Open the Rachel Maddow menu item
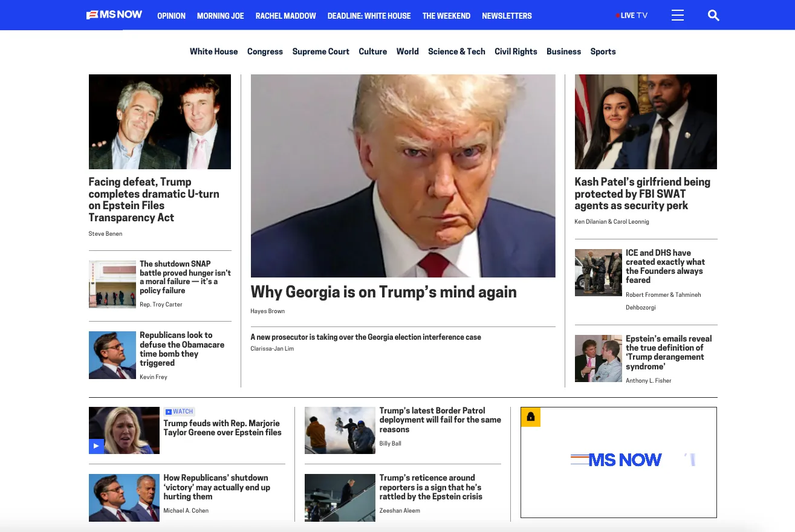Image resolution: width=795 pixels, height=532 pixels. pyautogui.click(x=285, y=16)
